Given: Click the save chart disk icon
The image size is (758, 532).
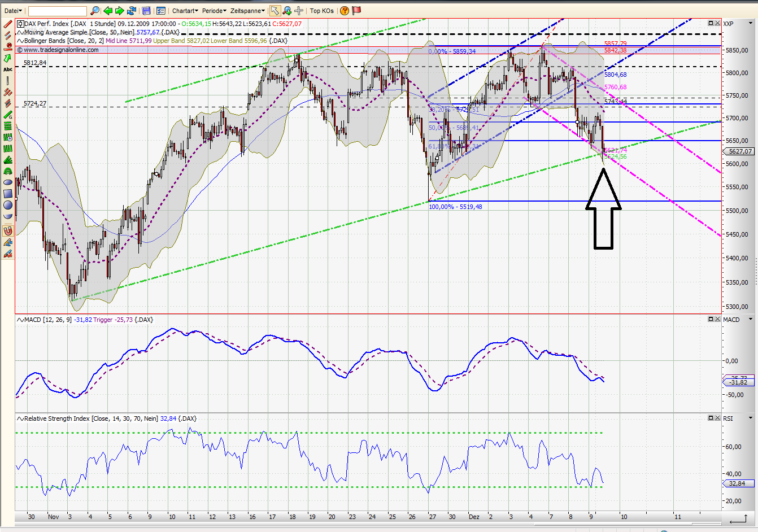Looking at the screenshot, I should click(146, 10).
